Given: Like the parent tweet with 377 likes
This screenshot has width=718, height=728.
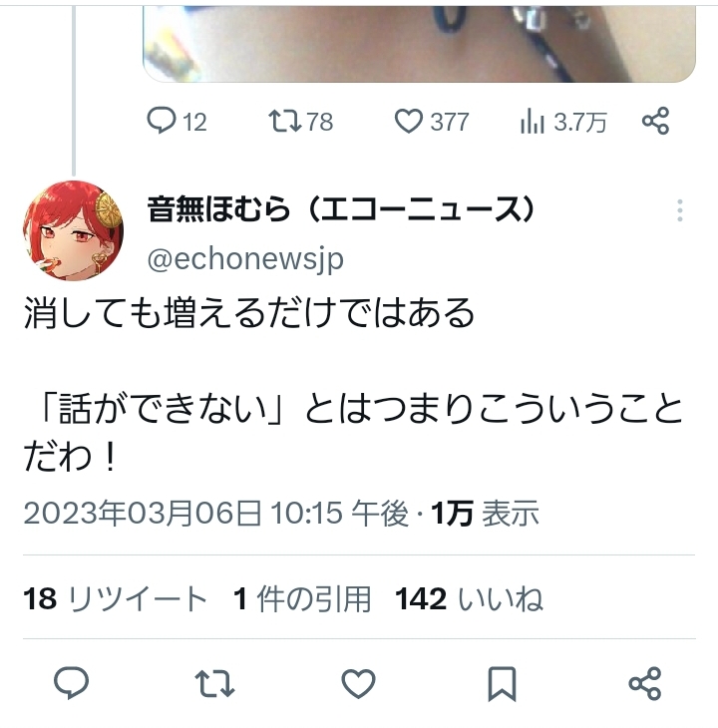Looking at the screenshot, I should click(x=432, y=122).
